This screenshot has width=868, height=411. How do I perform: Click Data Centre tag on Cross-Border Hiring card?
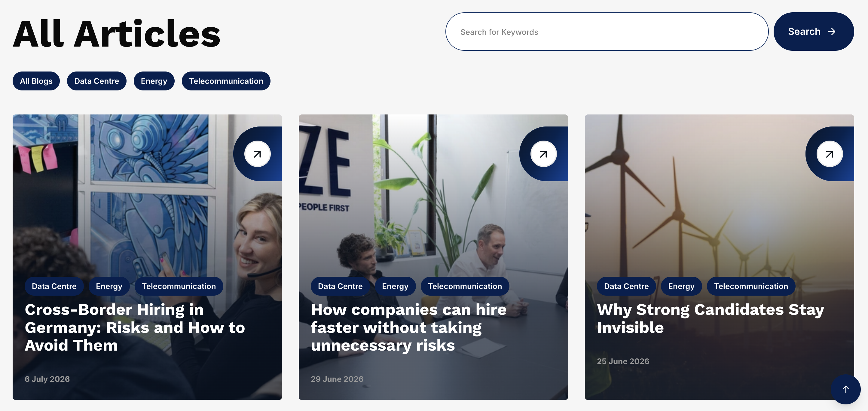click(x=54, y=286)
